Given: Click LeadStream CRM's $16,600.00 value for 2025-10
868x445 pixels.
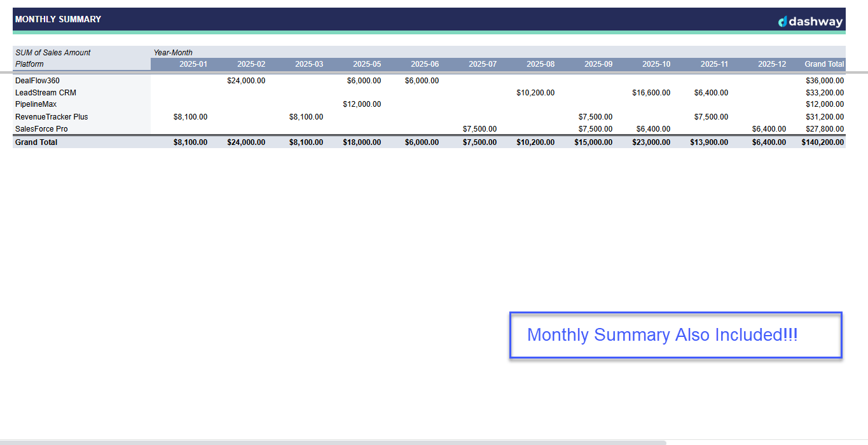Looking at the screenshot, I should pos(651,93).
